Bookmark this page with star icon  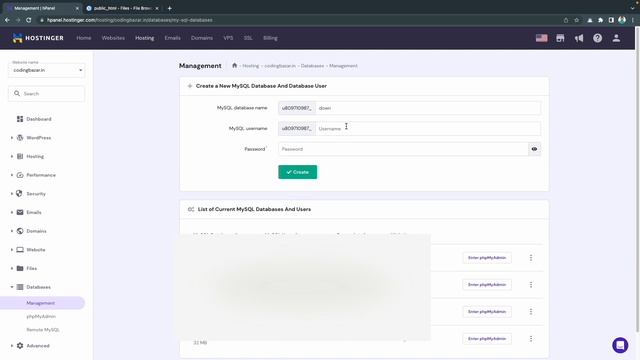[576, 20]
